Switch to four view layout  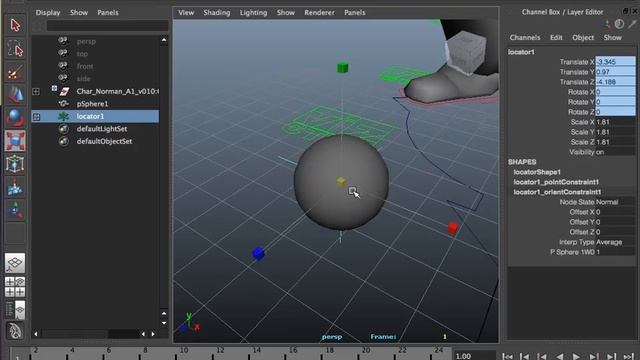(15, 287)
